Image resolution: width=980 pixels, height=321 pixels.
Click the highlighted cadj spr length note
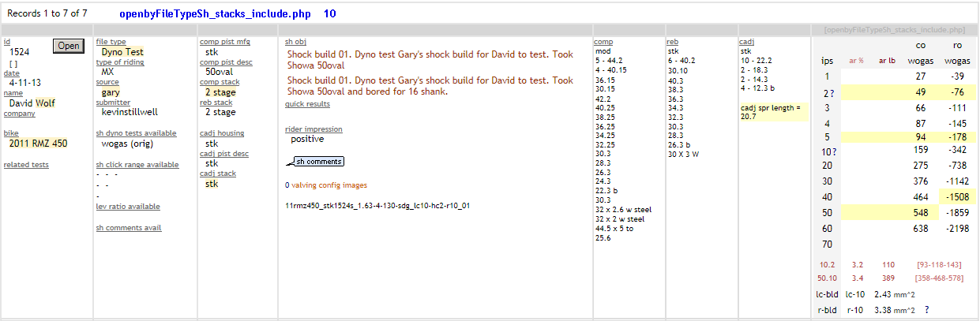pos(770,111)
